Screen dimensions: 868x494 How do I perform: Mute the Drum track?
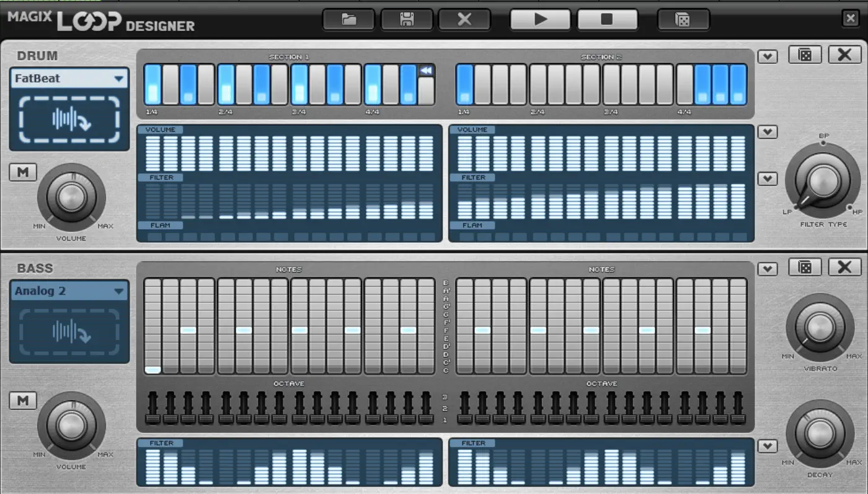23,173
